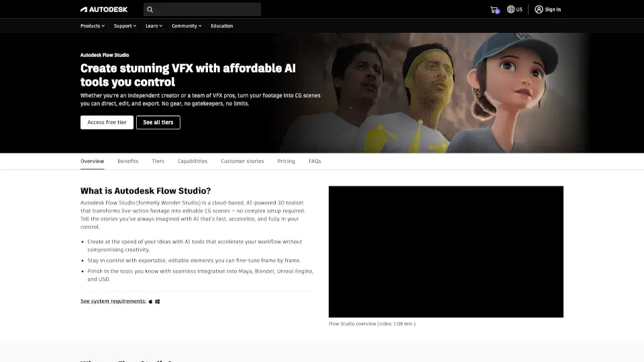Open See system requirements link
Viewport: 644px width, 362px height.
113,301
